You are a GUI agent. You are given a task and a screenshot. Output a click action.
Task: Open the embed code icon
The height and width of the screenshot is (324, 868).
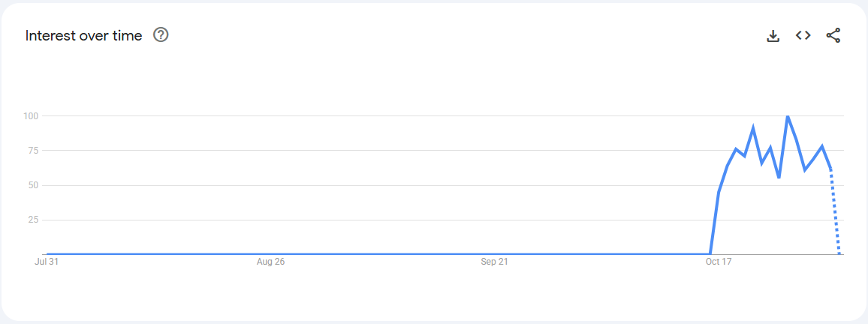[803, 35]
